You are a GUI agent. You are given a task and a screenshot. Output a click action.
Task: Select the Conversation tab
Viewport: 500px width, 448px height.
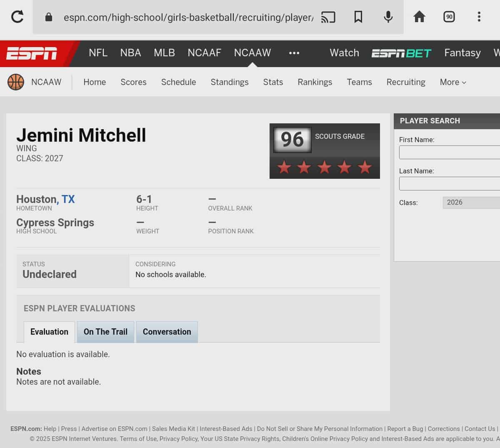[x=167, y=332]
